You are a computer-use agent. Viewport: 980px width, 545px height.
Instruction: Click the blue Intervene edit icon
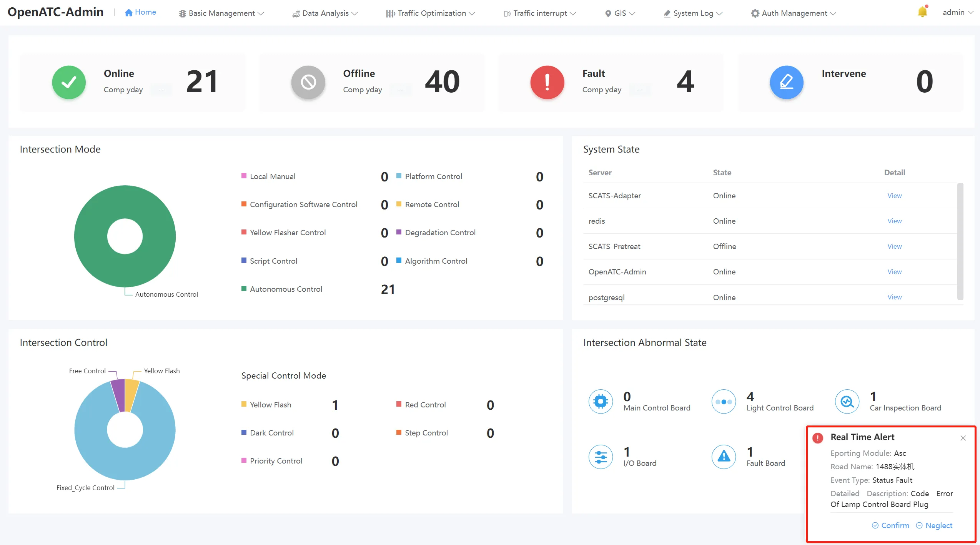pyautogui.click(x=787, y=82)
